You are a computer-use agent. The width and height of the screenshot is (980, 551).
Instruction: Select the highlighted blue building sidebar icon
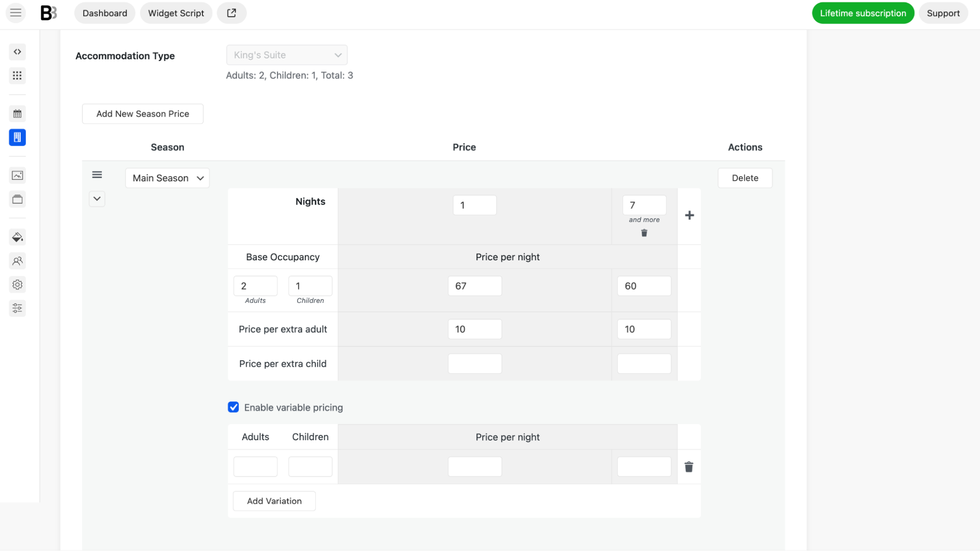pyautogui.click(x=17, y=137)
